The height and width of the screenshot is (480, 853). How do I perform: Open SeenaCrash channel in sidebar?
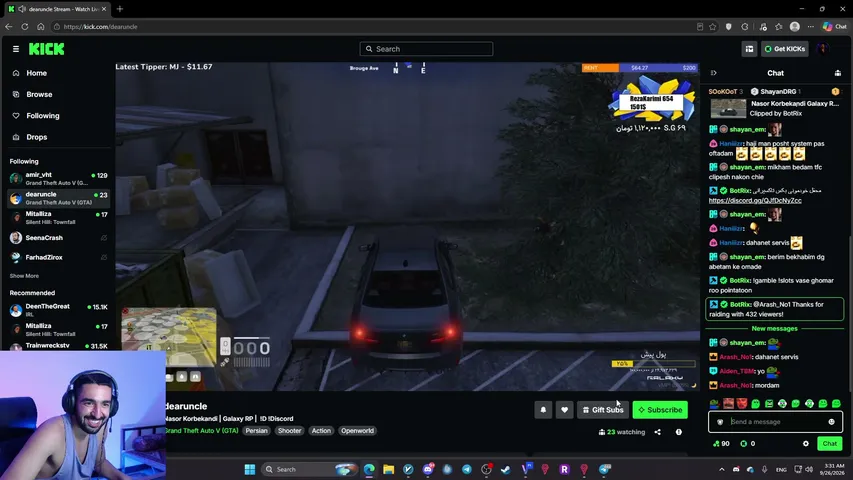(x=59, y=238)
